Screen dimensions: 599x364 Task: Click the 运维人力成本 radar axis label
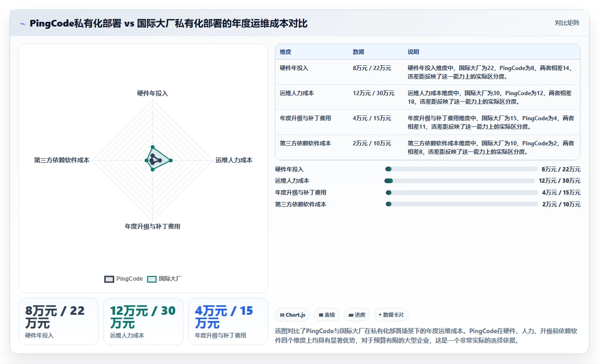point(234,160)
